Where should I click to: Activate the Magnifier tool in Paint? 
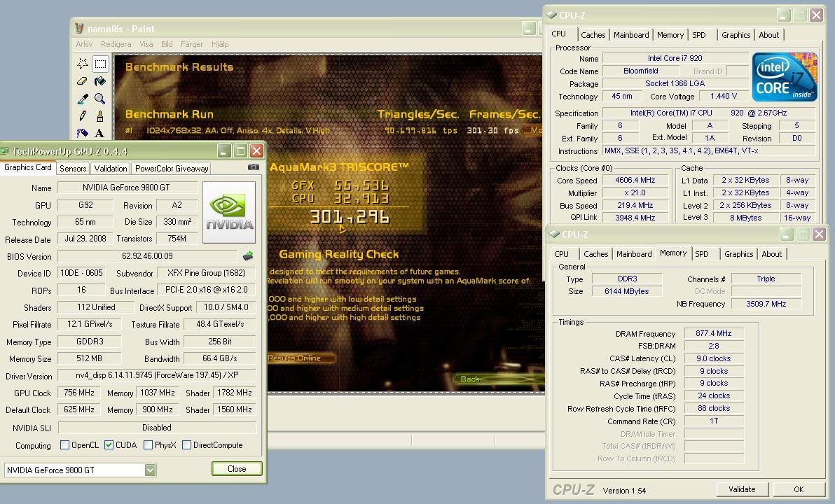100,99
